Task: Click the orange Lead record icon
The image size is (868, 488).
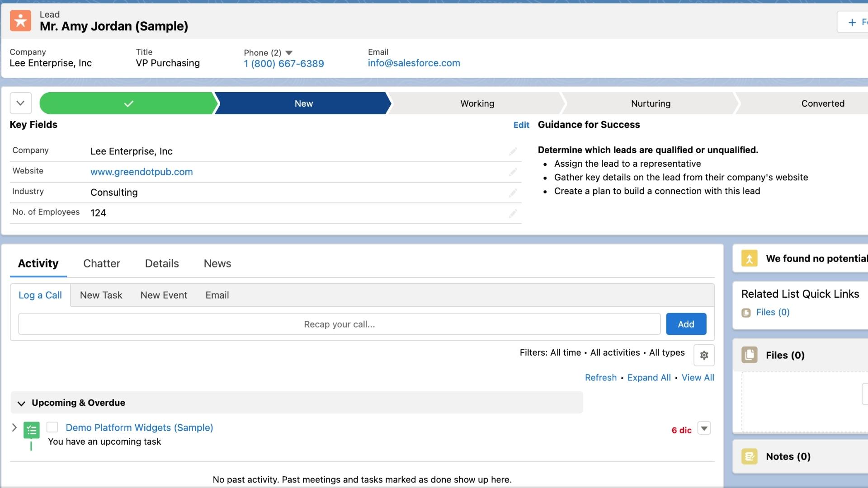Action: (20, 21)
